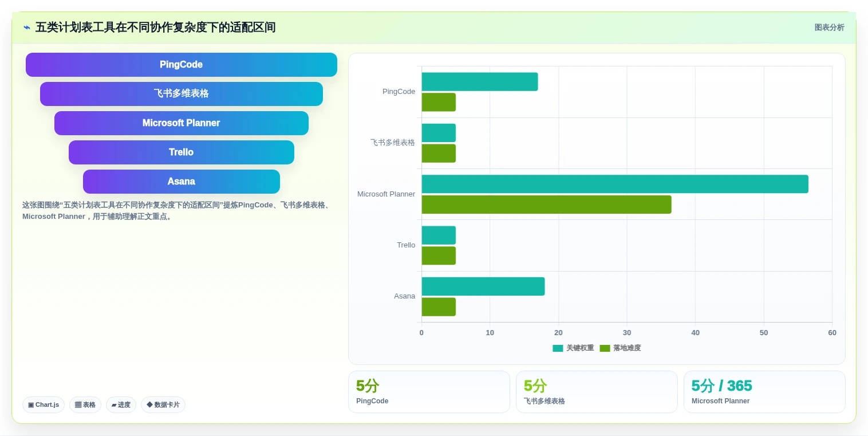868x436 pixels.
Task: Click the x-axis tick label 20
Action: click(x=558, y=333)
